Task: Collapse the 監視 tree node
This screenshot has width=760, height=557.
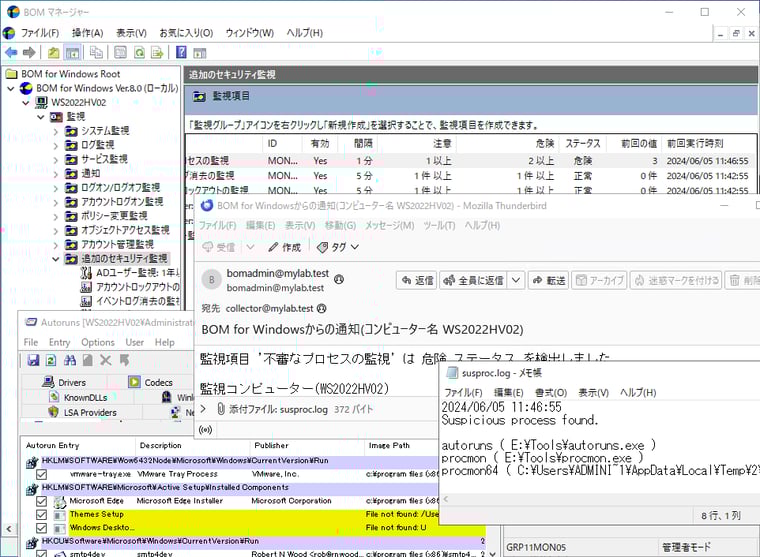Action: (41, 117)
